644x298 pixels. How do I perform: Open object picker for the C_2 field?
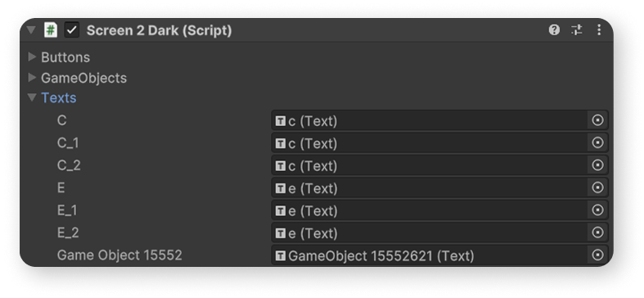(x=597, y=165)
